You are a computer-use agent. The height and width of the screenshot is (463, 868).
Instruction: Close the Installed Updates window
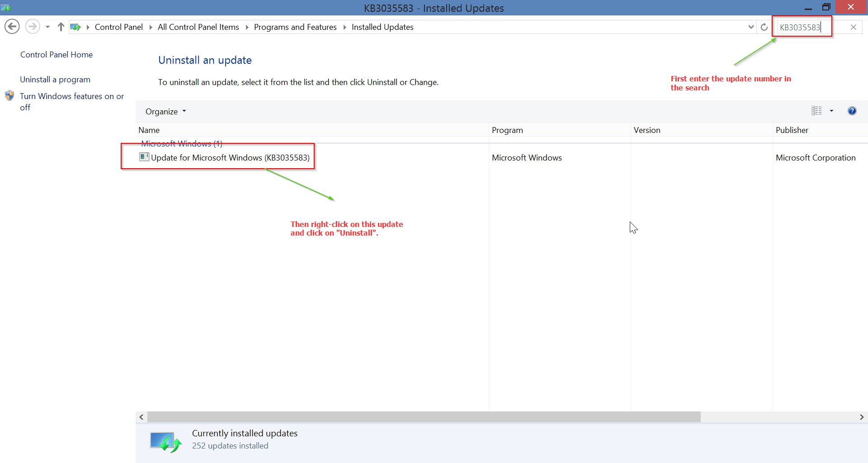(x=851, y=7)
